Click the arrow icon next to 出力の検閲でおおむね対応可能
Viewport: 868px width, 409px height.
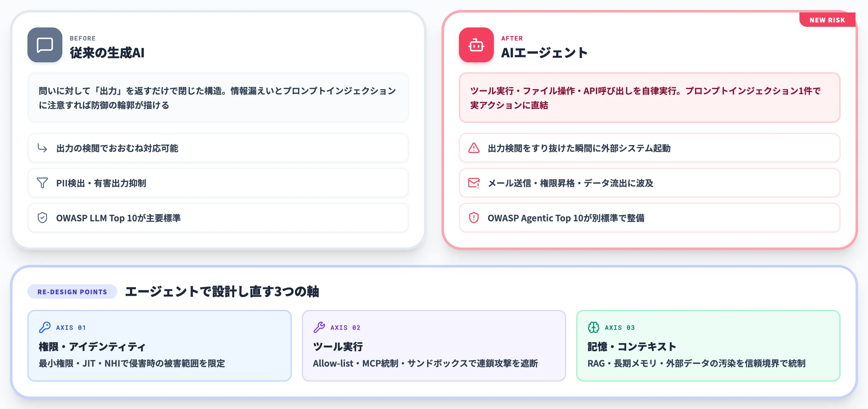click(x=42, y=148)
